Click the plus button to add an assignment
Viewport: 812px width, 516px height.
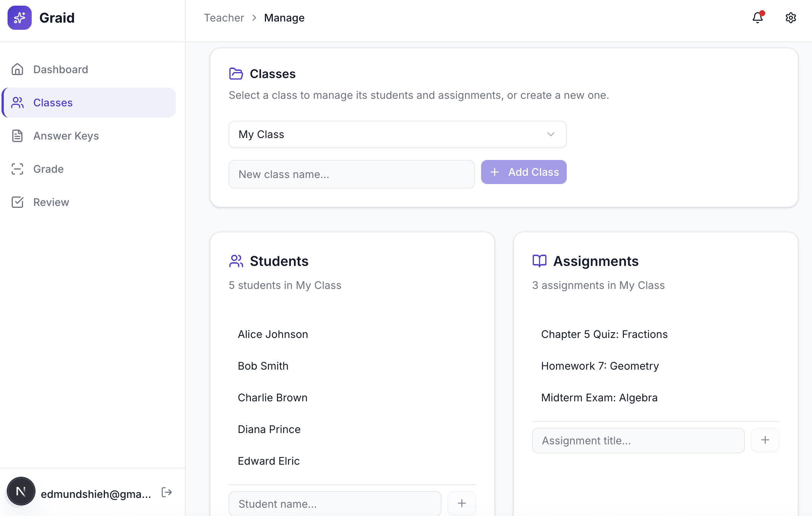765,440
